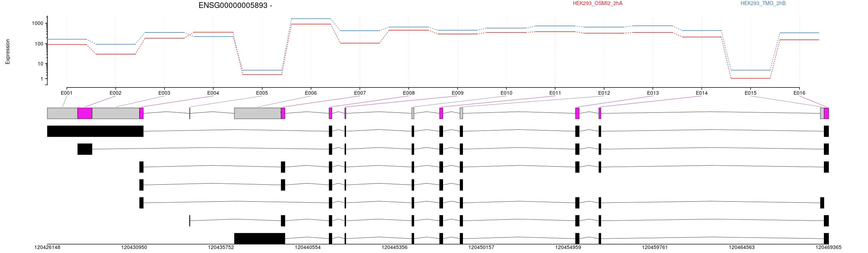Click exon label E016
The width and height of the screenshot is (868, 253).
click(x=799, y=93)
